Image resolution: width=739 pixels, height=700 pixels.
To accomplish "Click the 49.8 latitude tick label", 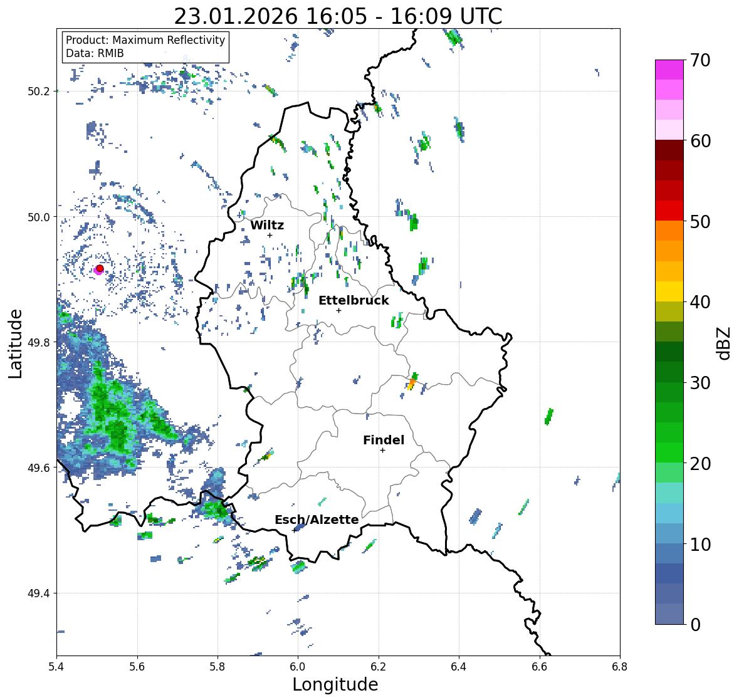I will pos(40,342).
